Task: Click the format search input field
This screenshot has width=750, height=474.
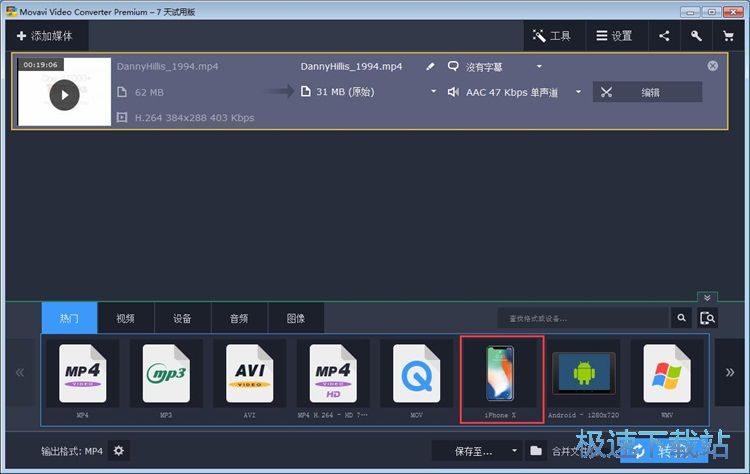Action: click(583, 318)
